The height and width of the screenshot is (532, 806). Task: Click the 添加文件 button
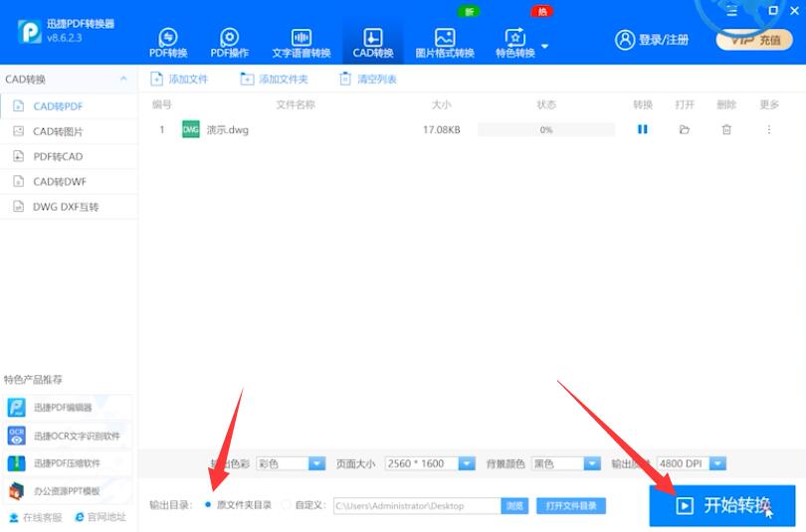pyautogui.click(x=179, y=80)
